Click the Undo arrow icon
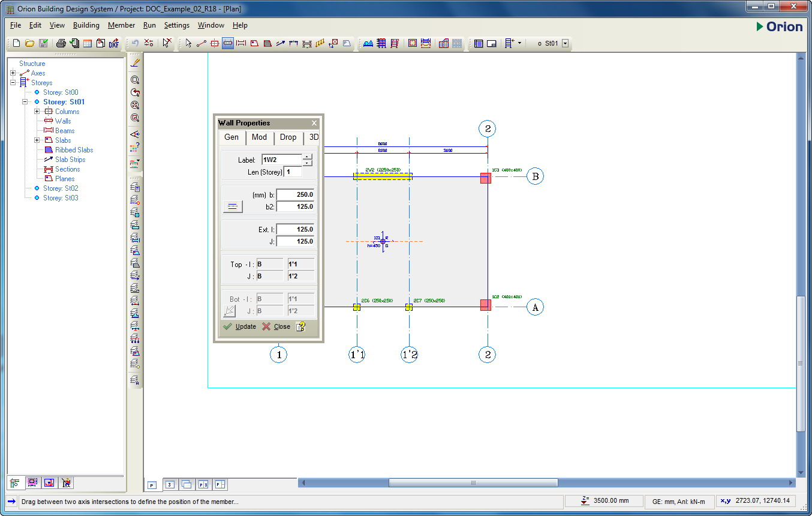This screenshot has height=516, width=812. (135, 43)
